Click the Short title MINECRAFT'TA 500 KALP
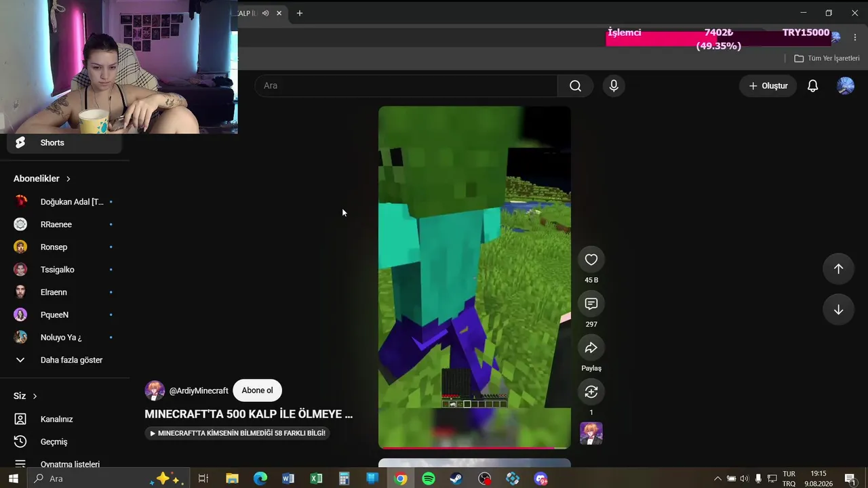 pos(248,414)
